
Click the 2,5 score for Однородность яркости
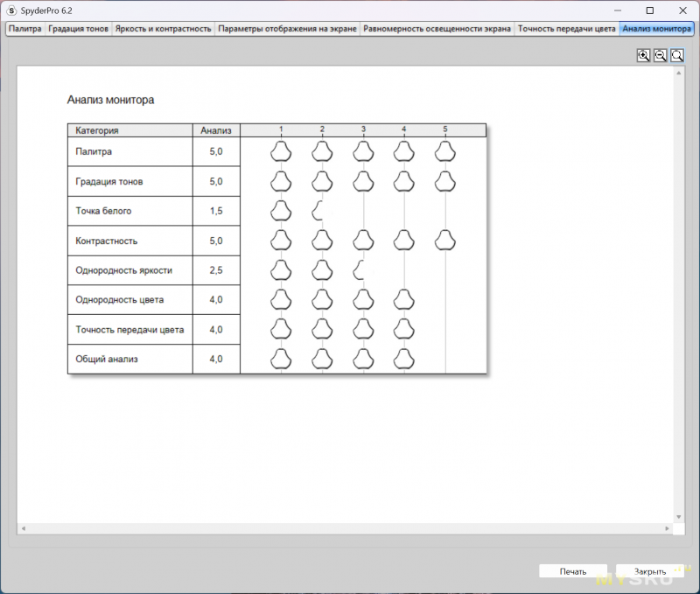pyautogui.click(x=216, y=270)
